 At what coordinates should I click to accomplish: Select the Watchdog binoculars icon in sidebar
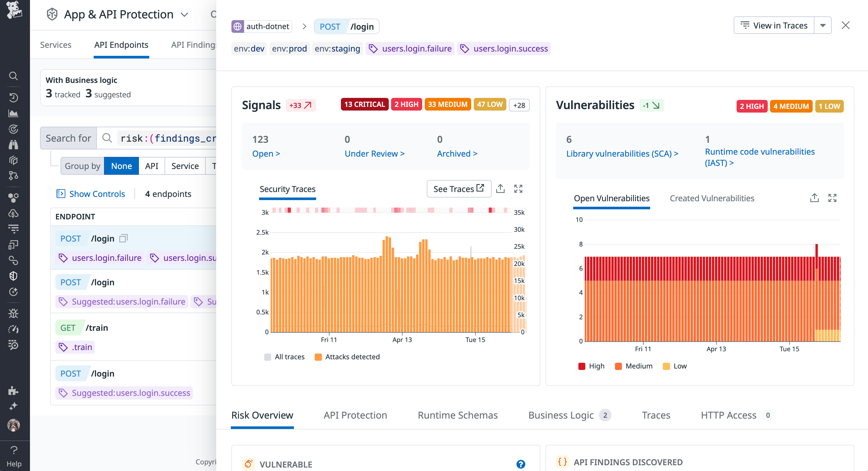pyautogui.click(x=14, y=145)
